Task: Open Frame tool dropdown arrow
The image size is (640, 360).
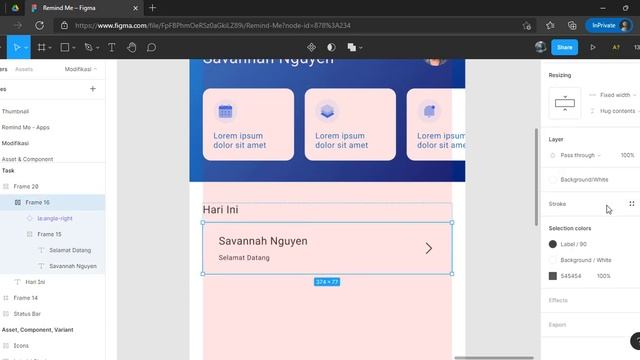Action: [50, 48]
